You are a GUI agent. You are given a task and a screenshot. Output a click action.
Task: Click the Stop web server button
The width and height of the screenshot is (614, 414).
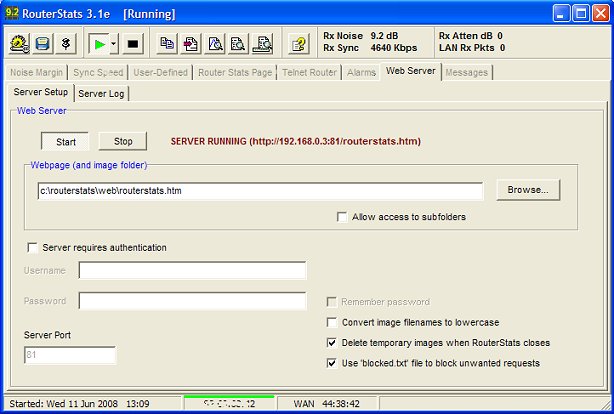coord(122,142)
